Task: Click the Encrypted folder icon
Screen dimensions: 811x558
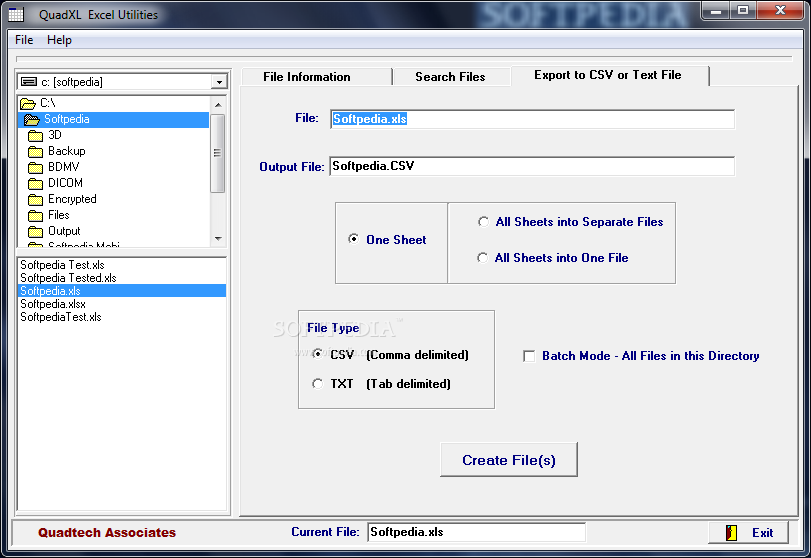Action: 35,200
